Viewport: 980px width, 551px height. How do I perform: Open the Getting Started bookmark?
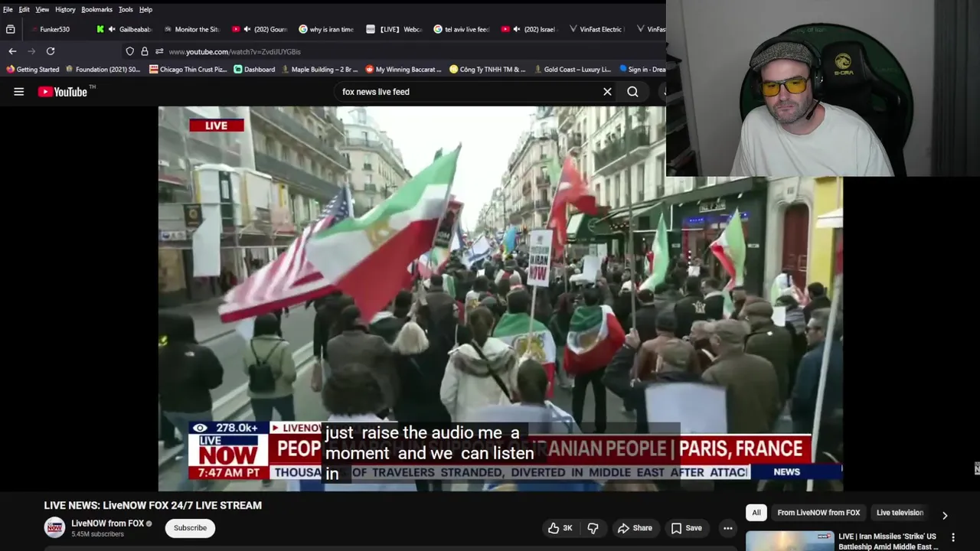[x=32, y=69]
